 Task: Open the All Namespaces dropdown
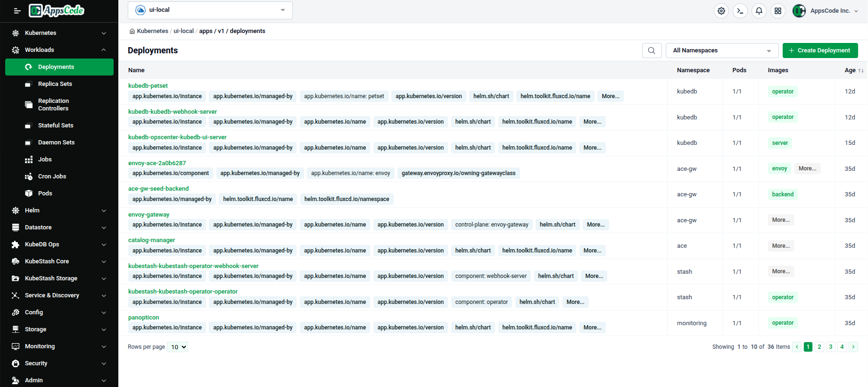coord(722,50)
